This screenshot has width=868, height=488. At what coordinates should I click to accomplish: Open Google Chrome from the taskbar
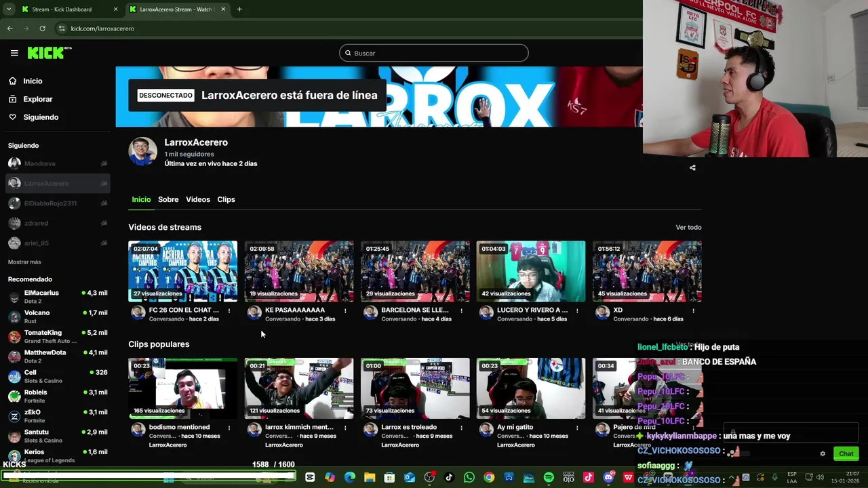coord(489,478)
